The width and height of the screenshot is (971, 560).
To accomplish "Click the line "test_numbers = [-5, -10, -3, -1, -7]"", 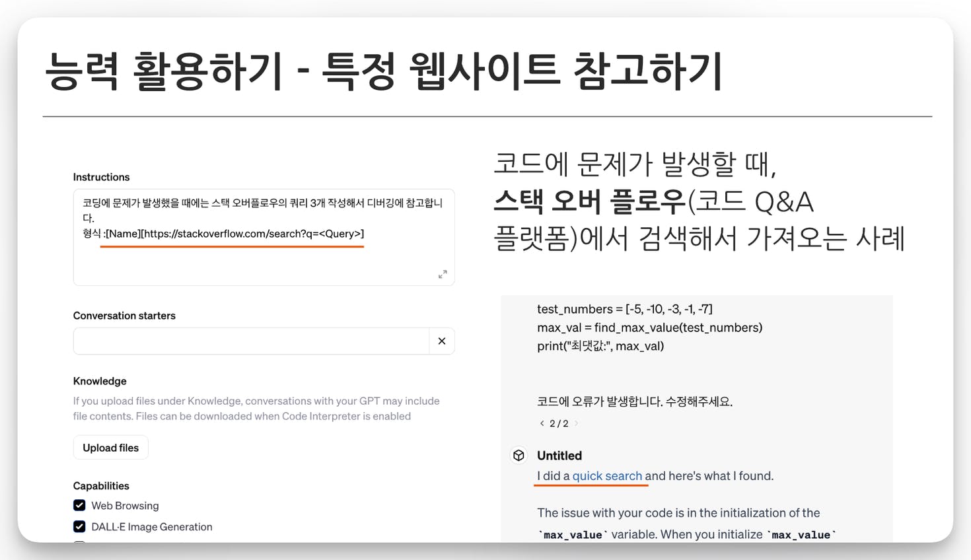I will 625,309.
